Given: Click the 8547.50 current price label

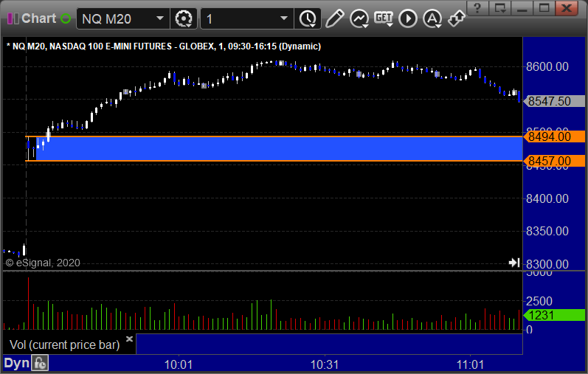Looking at the screenshot, I should point(554,101).
